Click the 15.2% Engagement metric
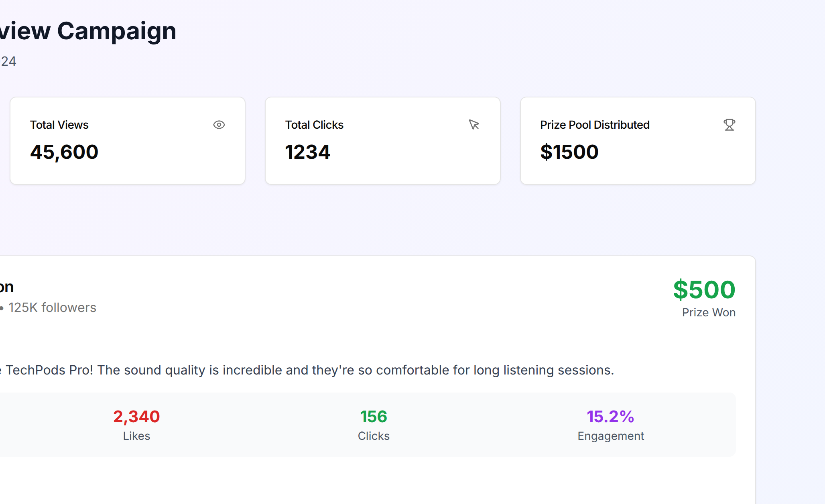This screenshot has height=504, width=825. pos(610,417)
